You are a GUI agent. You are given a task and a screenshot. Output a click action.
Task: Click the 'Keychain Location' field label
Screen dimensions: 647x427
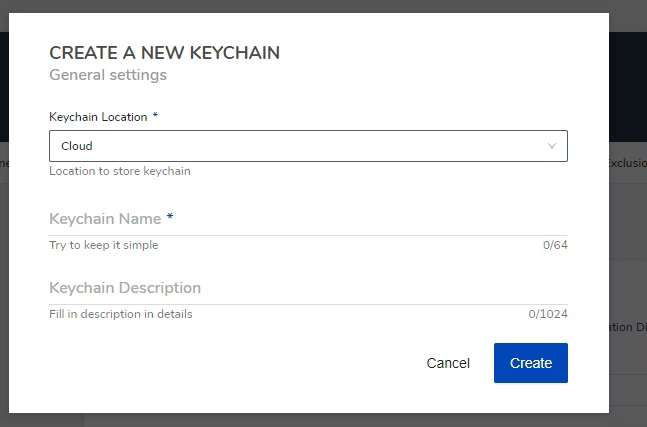[x=98, y=117]
